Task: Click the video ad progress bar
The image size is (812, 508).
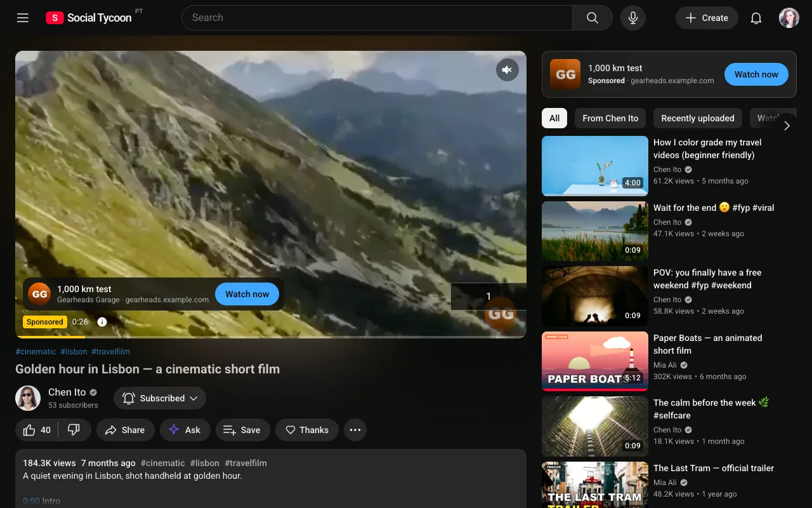Action: pyautogui.click(x=271, y=337)
